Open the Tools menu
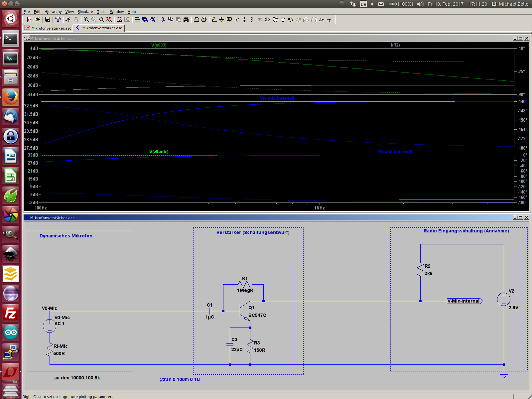532x399 pixels. [x=101, y=12]
